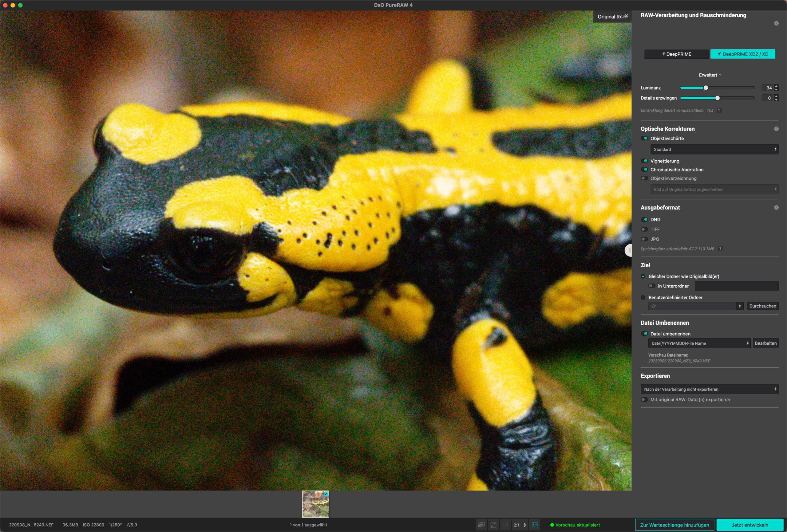Click the Details erzwingen value field showing 0
Image resolution: width=787 pixels, height=532 pixels.
point(767,98)
